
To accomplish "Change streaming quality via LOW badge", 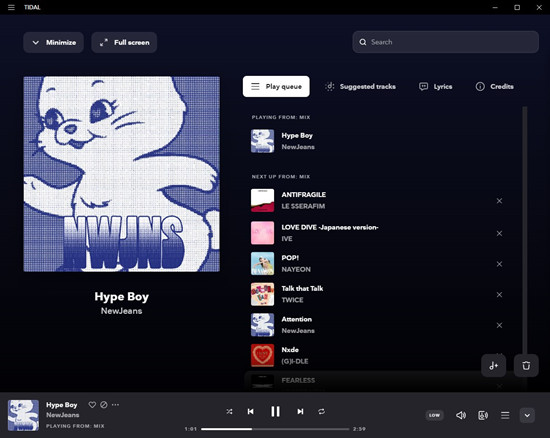I will tap(434, 415).
